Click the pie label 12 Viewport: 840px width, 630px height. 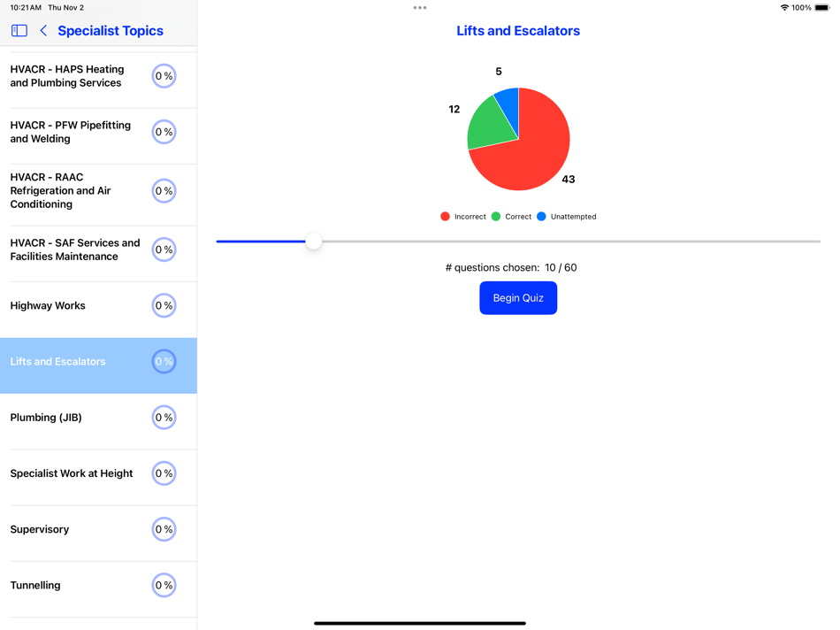(454, 110)
